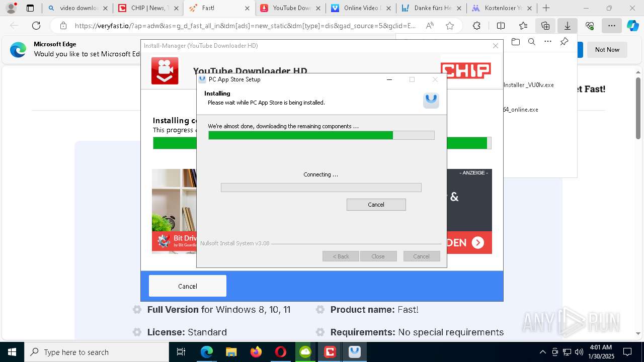Click Cancel in the Install-Manager window
This screenshot has height=362, width=644.
pos(188,286)
